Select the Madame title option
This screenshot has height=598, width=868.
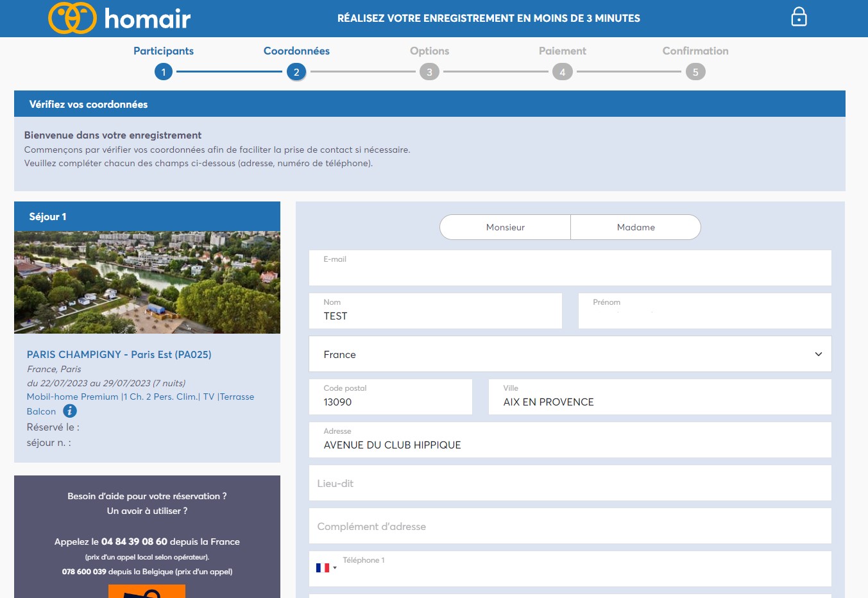click(636, 227)
